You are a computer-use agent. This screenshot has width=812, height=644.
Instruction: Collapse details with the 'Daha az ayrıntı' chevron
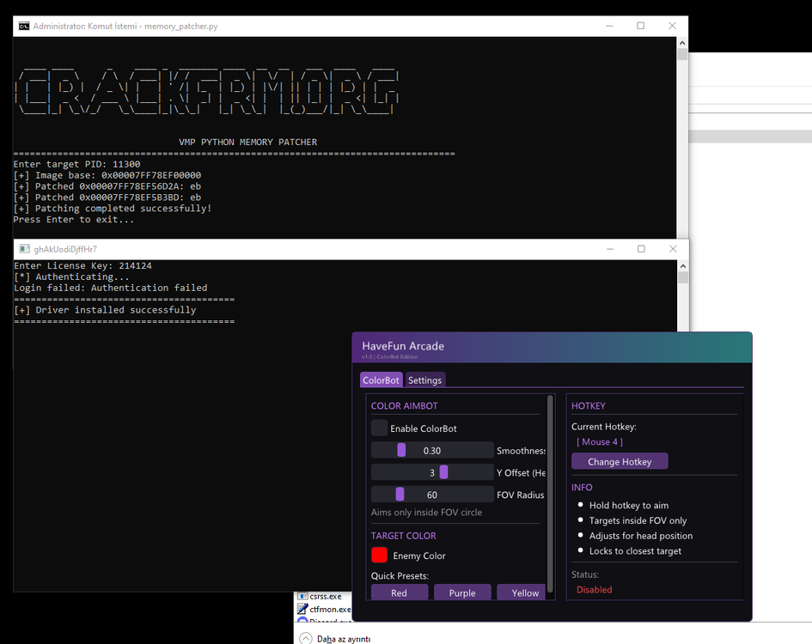pos(306,638)
